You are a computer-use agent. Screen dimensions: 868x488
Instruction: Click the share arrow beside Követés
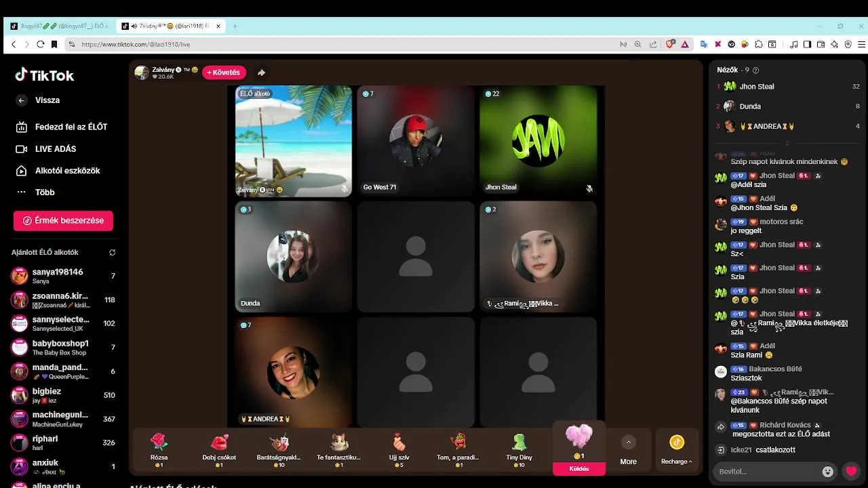coord(261,73)
